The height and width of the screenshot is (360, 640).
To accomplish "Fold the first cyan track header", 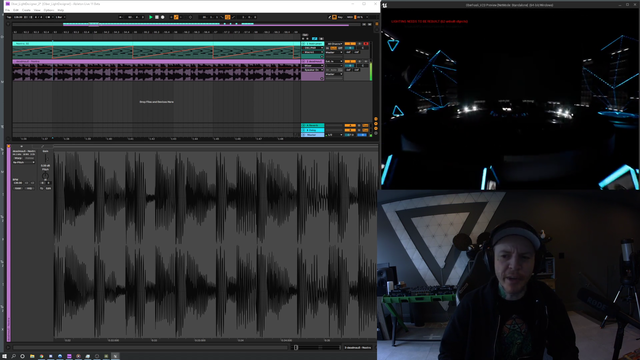I will tap(304, 44).
